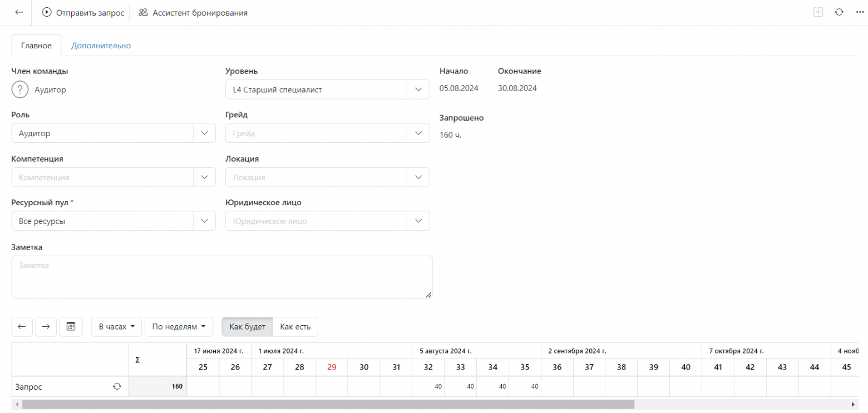Click the 160 ч. requested hours value
Viewport: 868px width, 413px height.
(451, 135)
